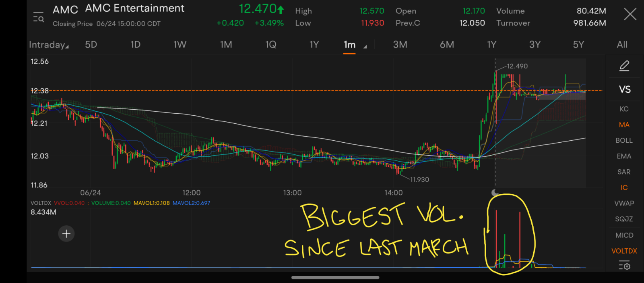Select the 5Y range tab
Image resolution: width=644 pixels, height=283 pixels.
pyautogui.click(x=578, y=44)
